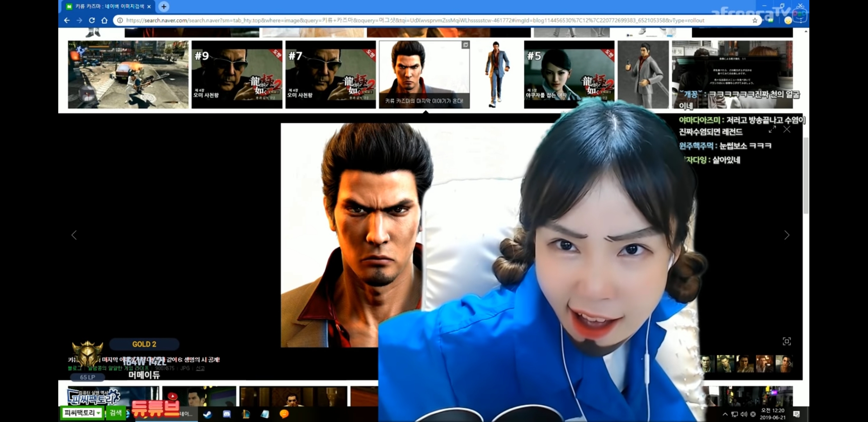Show hidden system tray icons

[725, 414]
